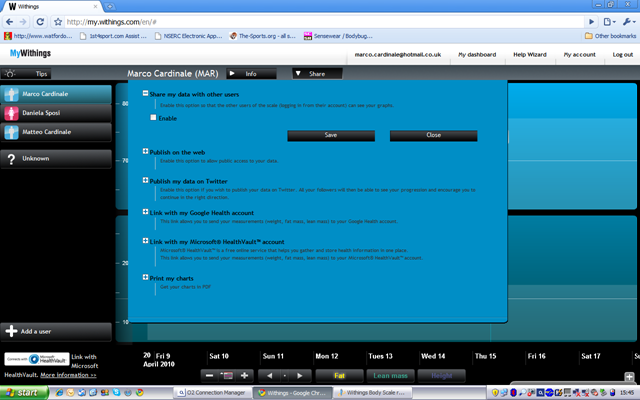
Task: Click the Skype quick launch icon
Action: tap(116, 393)
